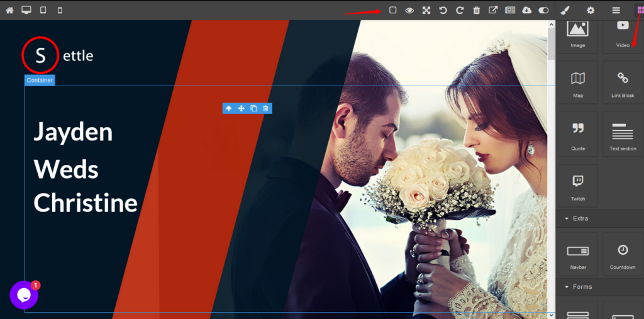Switch to desktop device preview
This screenshot has height=319, width=644.
click(x=26, y=10)
